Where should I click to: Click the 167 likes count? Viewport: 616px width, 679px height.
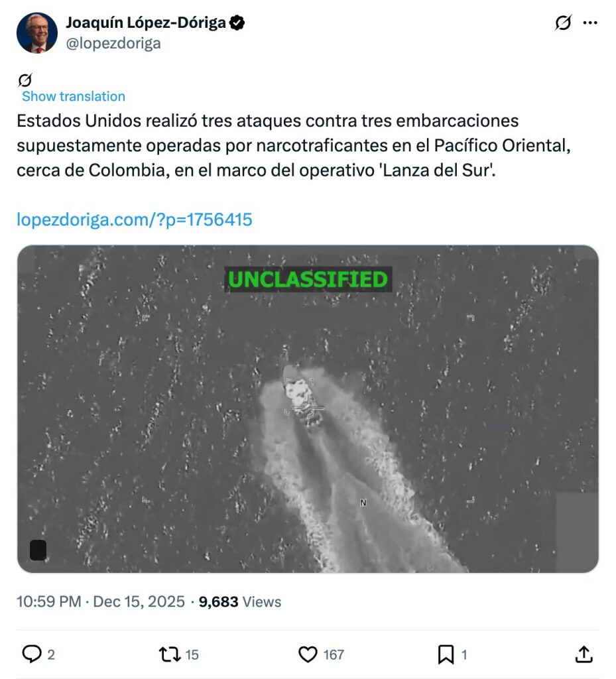click(334, 654)
